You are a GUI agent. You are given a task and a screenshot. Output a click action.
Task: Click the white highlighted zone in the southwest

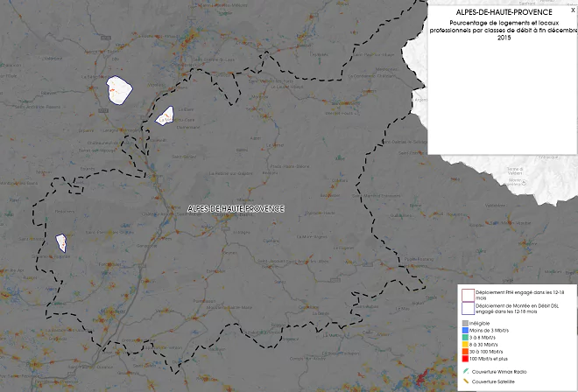(60, 242)
